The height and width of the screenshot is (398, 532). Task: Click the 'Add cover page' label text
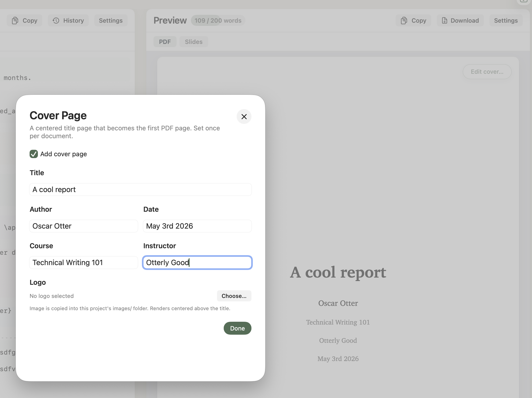pos(64,154)
